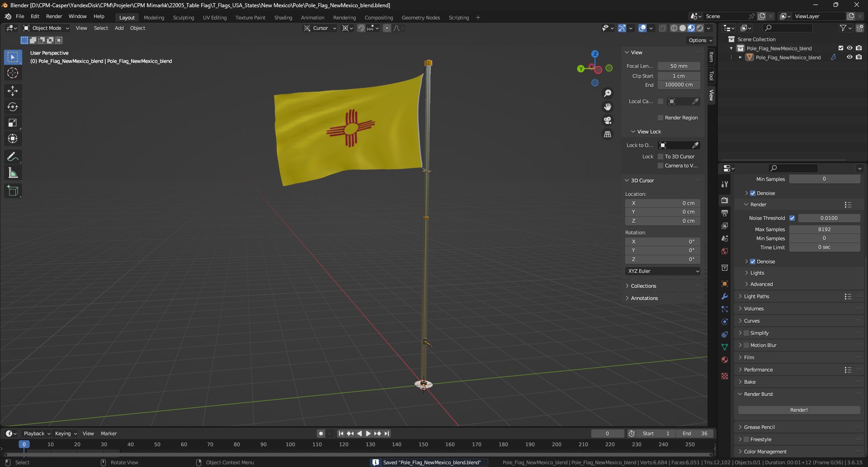Open the Render menu

coord(54,16)
